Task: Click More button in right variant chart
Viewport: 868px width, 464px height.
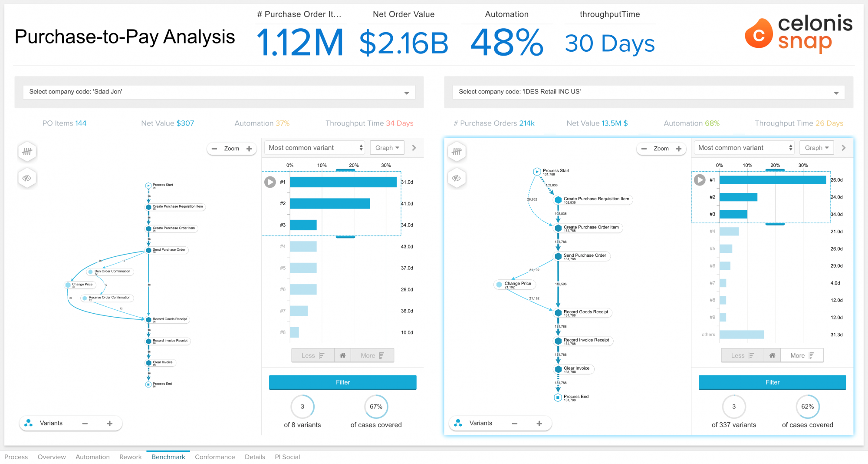Action: click(801, 355)
